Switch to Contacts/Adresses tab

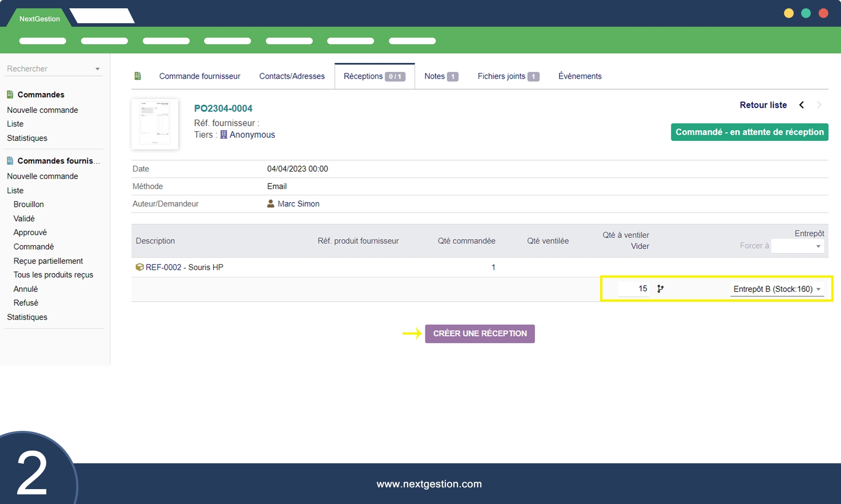click(x=292, y=76)
